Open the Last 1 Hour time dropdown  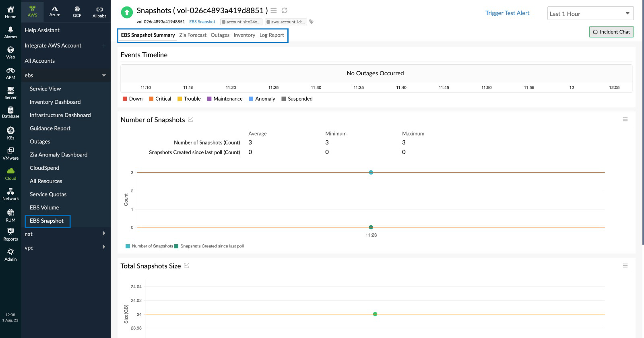(x=590, y=14)
